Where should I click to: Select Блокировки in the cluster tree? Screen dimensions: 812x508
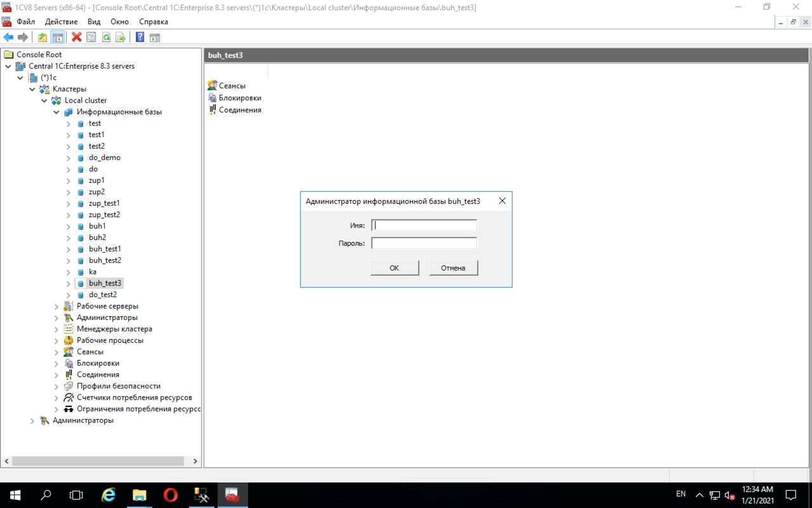(x=98, y=363)
